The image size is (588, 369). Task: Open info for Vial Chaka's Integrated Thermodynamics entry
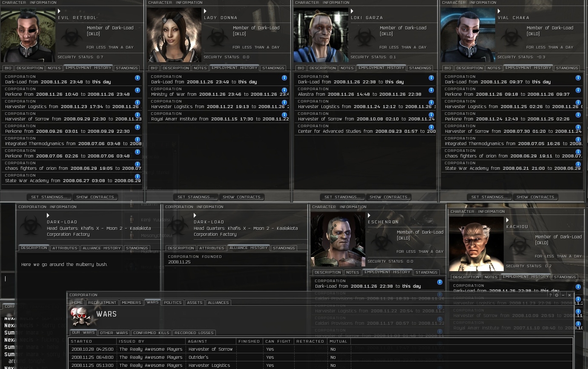click(578, 140)
